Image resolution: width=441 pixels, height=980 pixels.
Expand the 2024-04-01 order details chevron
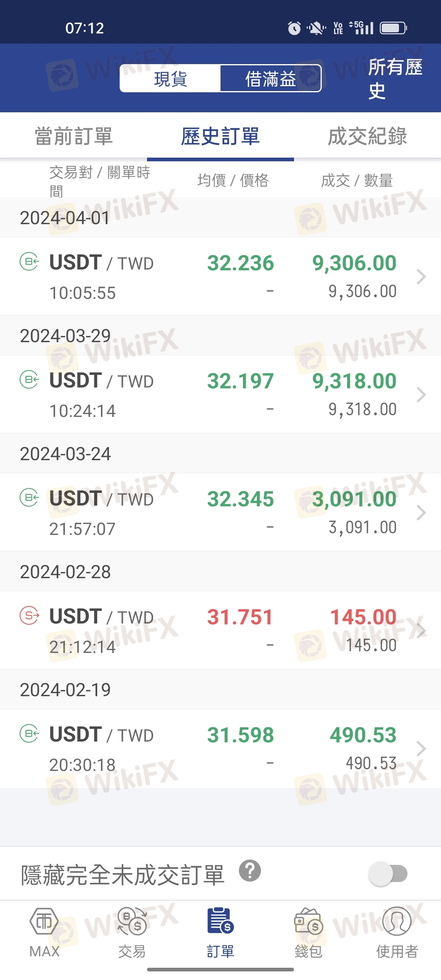(421, 277)
